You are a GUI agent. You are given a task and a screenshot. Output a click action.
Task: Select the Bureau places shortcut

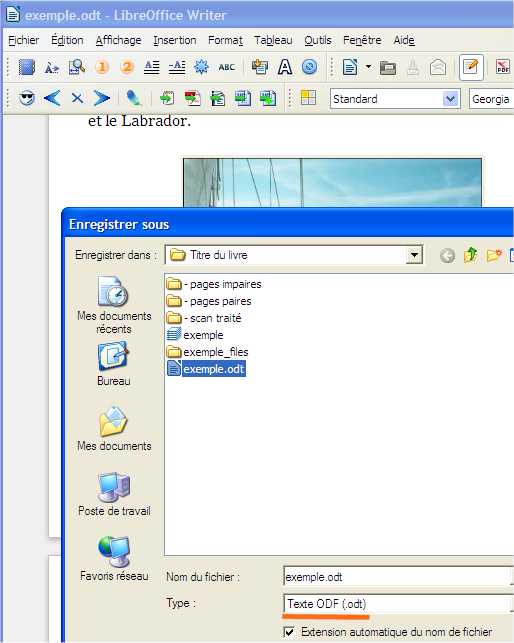coord(114,365)
